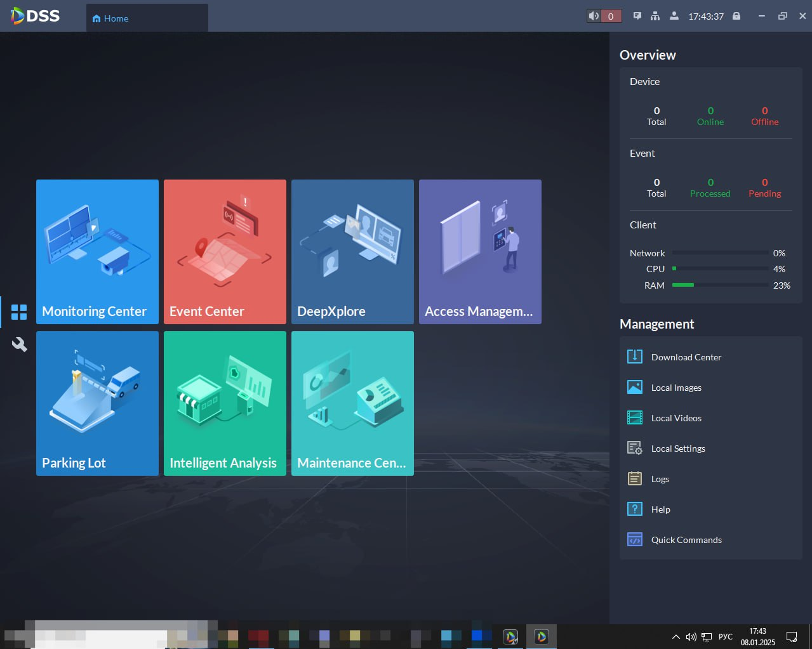The height and width of the screenshot is (649, 812).
Task: Click the RAM usage bar
Action: 721,285
